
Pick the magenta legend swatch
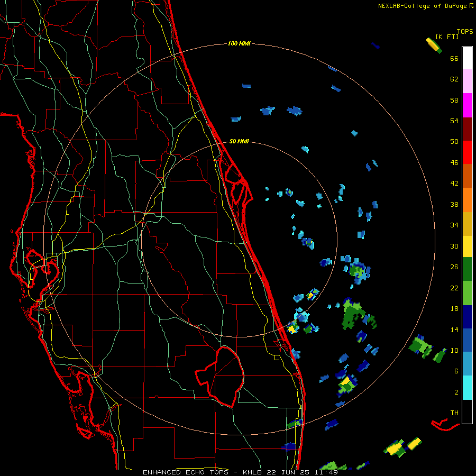point(467,105)
